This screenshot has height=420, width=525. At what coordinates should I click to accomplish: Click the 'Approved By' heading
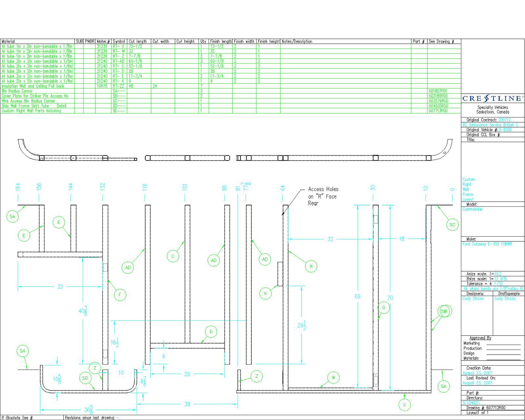pos(480,338)
